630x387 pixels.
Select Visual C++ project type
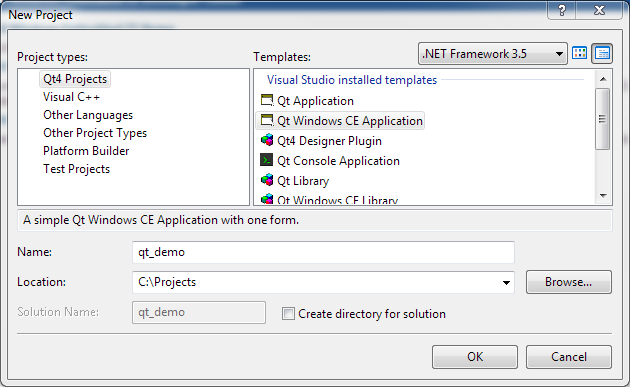tap(71, 97)
